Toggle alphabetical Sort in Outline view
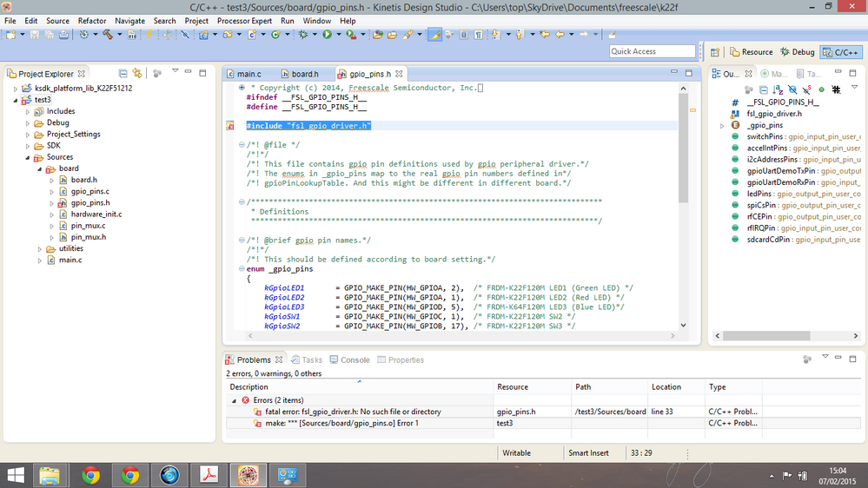The width and height of the screenshot is (868, 488). click(x=778, y=89)
